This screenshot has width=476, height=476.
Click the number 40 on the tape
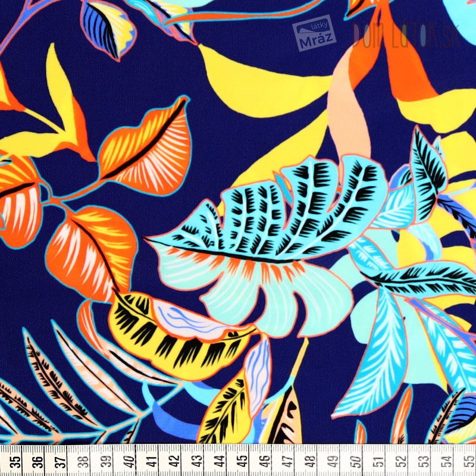coord(130,462)
